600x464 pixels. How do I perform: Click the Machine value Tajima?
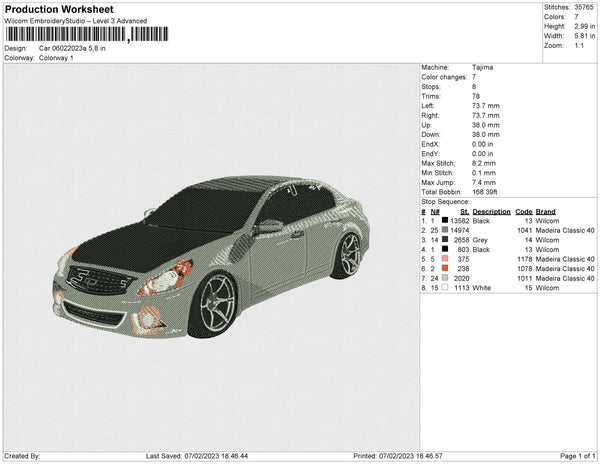[482, 67]
